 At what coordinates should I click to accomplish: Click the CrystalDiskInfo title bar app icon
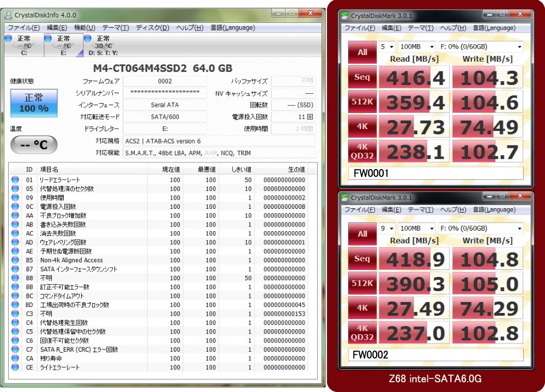pos(8,15)
